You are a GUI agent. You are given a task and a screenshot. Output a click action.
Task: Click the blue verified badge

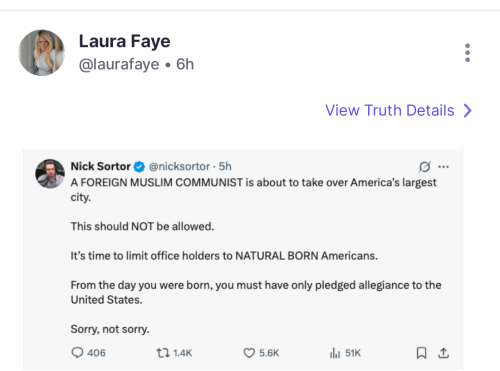139,166
